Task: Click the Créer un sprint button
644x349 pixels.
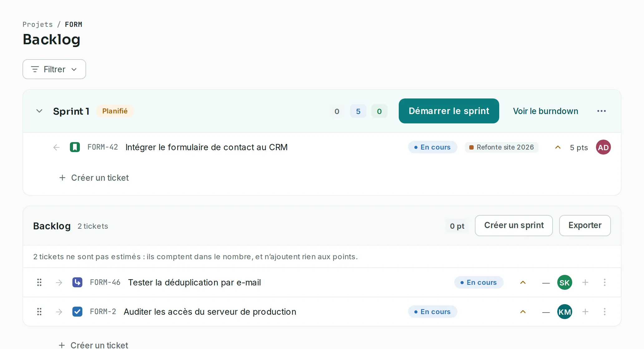Action: click(514, 225)
